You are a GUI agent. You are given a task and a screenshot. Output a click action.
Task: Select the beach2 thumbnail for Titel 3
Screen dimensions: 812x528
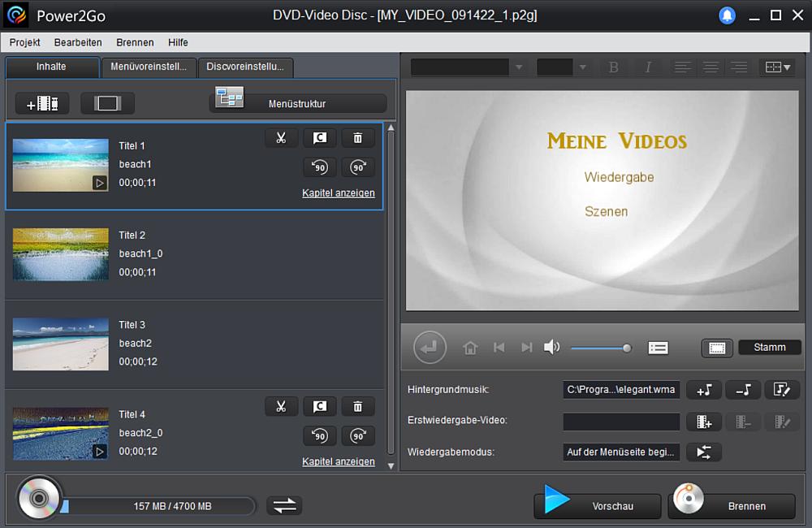[x=61, y=344]
